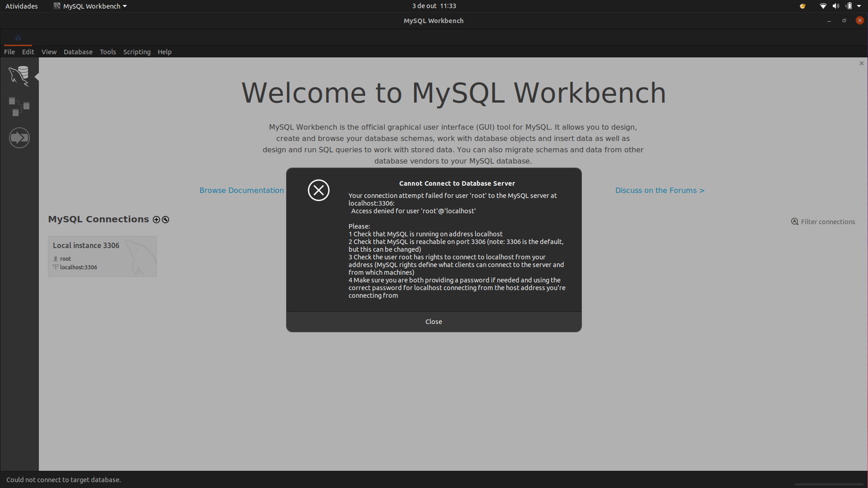The image size is (868, 488).
Task: Open the Migration wizard sidebar icon
Action: (x=19, y=138)
